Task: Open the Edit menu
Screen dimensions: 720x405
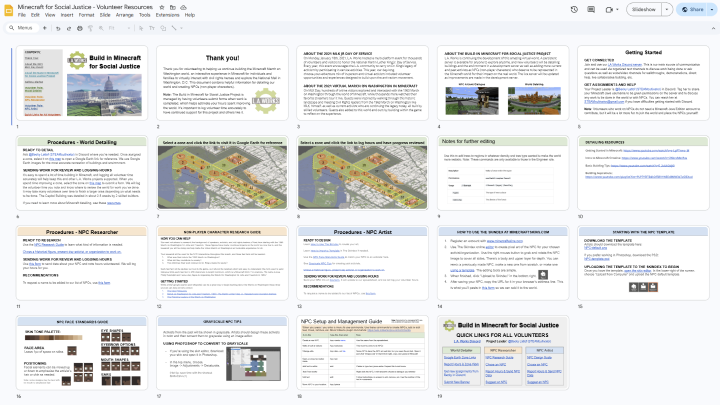Action: click(x=35, y=15)
